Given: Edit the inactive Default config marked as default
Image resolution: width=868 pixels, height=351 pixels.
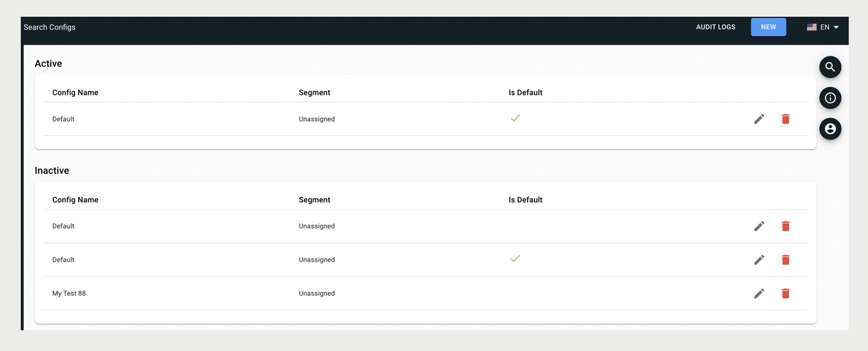Looking at the screenshot, I should coord(759,260).
